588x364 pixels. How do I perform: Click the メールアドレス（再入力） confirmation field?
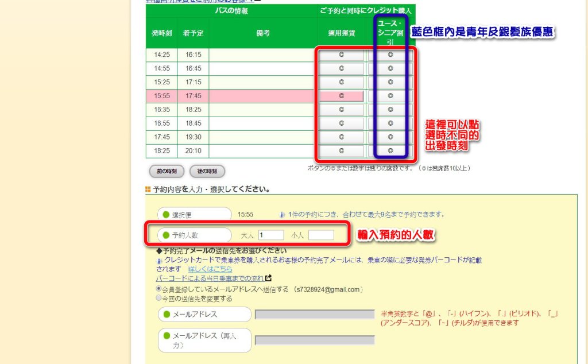click(315, 340)
